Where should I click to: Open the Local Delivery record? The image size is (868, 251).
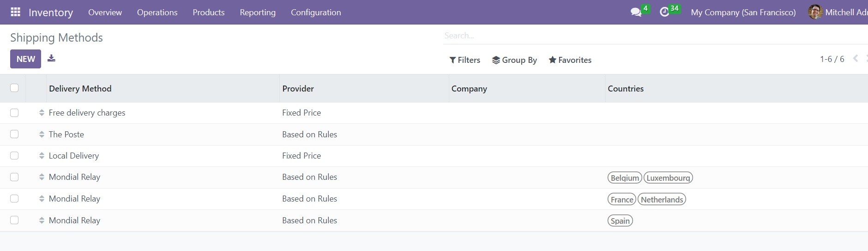pos(74,156)
